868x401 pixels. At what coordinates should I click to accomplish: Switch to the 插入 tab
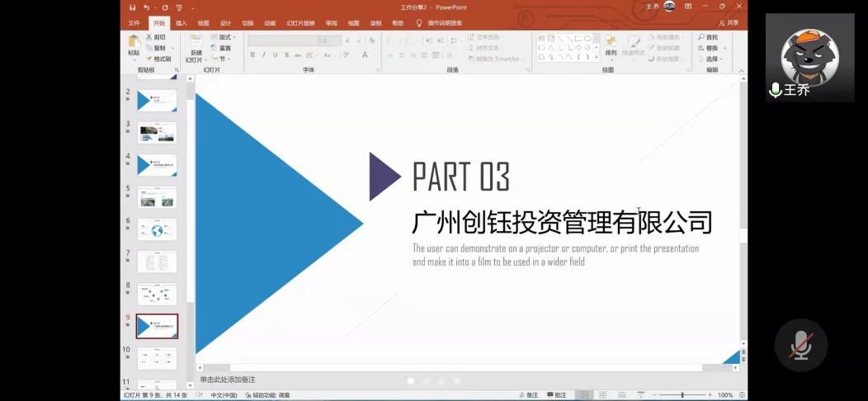(x=182, y=23)
